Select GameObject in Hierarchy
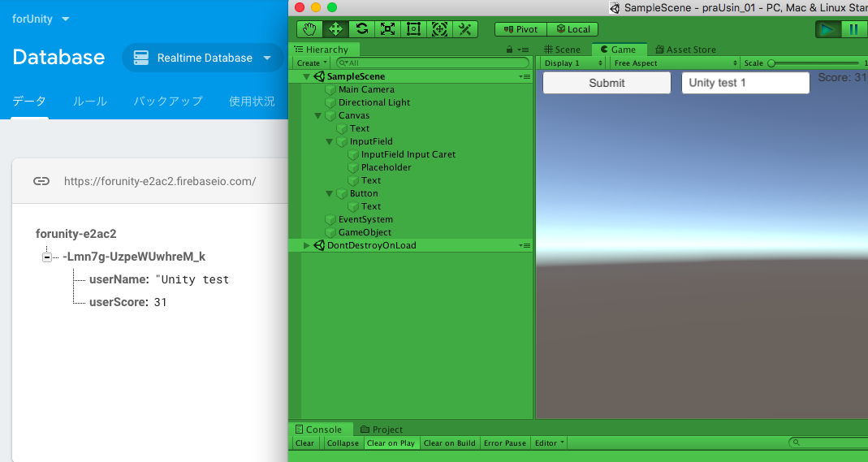 point(365,232)
